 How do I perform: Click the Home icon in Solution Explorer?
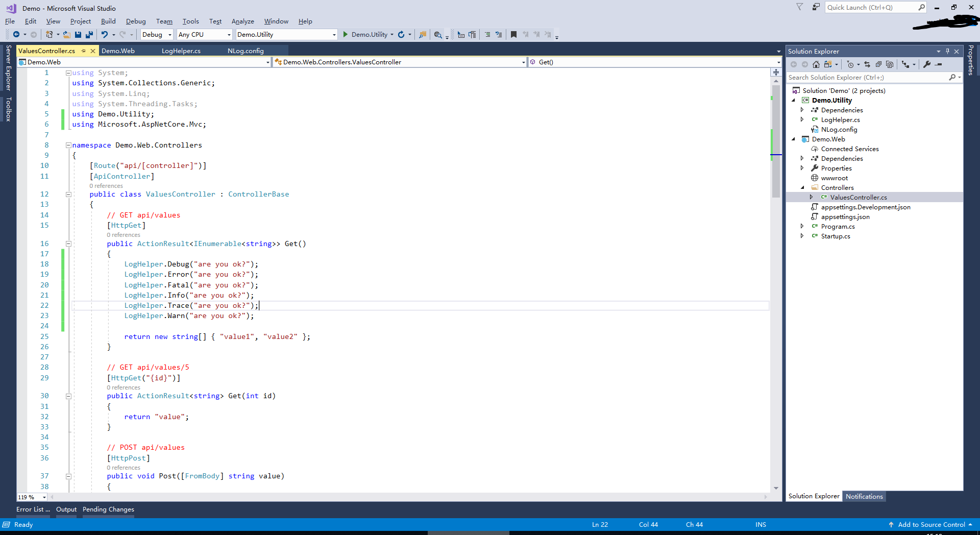coord(816,64)
